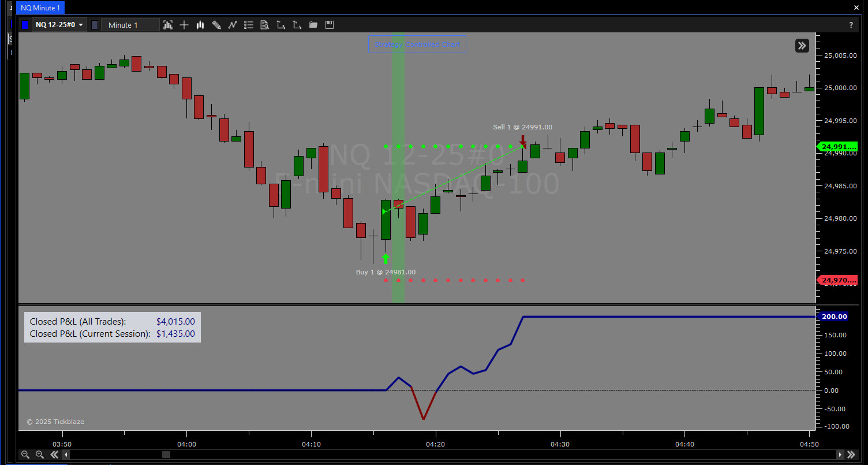The width and height of the screenshot is (868, 465).
Task: Switch to the NQ Minute 1 tab
Action: 40,8
